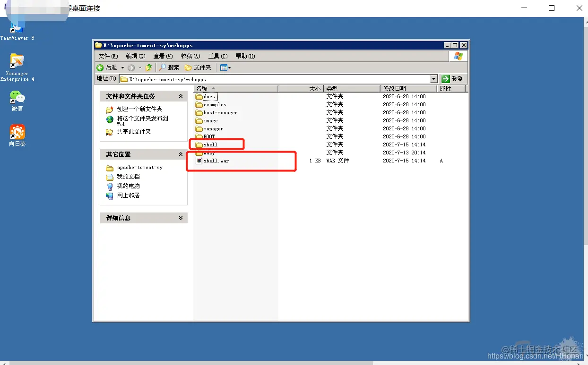Select the host-manager folder icon
The height and width of the screenshot is (365, 588).
point(199,113)
